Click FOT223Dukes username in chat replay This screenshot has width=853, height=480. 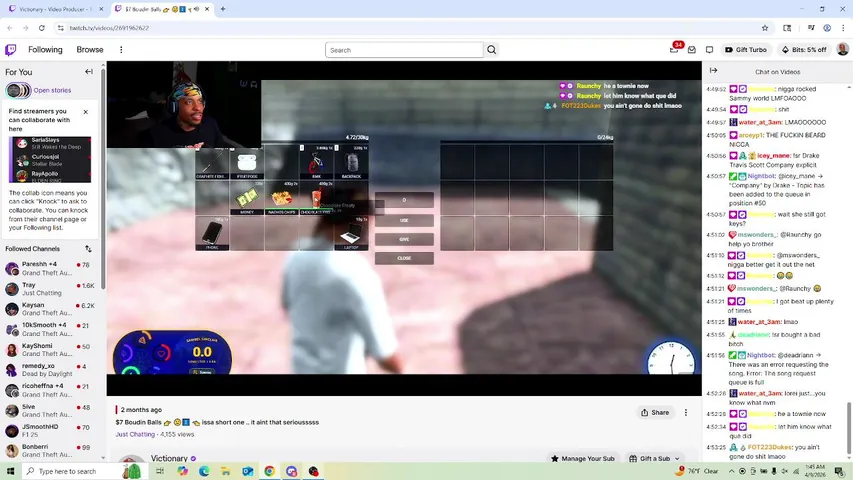tap(769, 447)
